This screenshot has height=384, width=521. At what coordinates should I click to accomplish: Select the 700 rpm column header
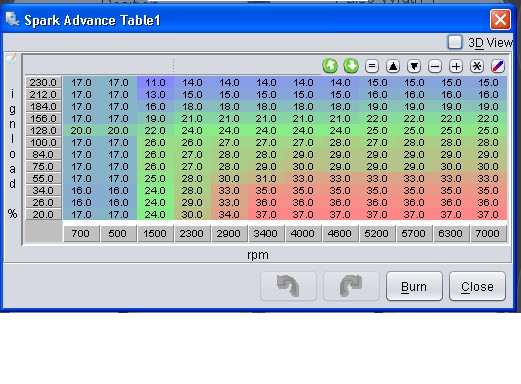coord(81,233)
